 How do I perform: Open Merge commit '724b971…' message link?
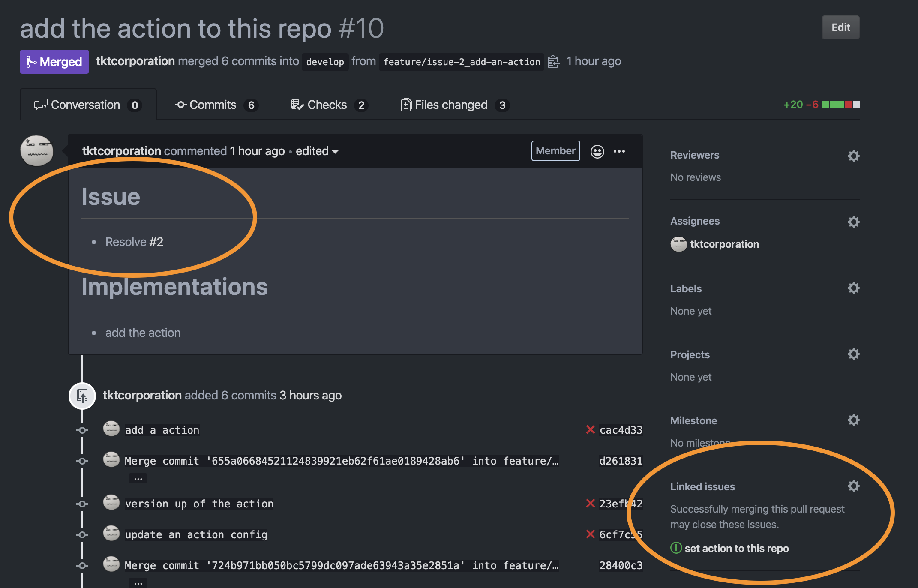coord(342,566)
